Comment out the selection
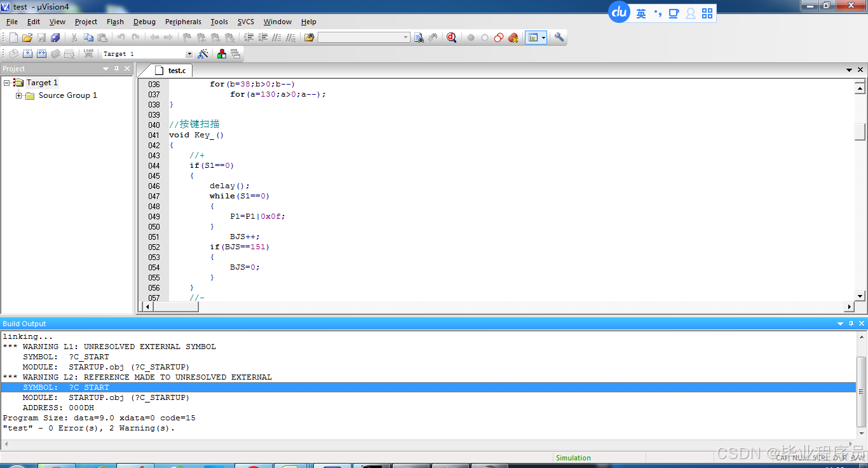This screenshot has height=468, width=868. [x=276, y=38]
